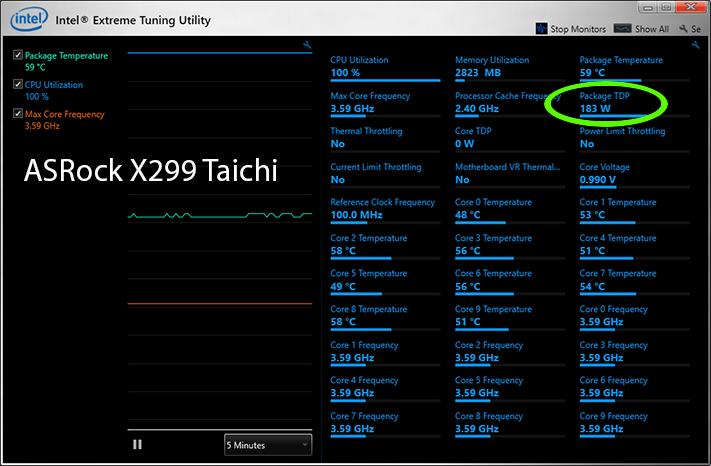Click Intel Extreme Tuning Utility title

[133, 20]
